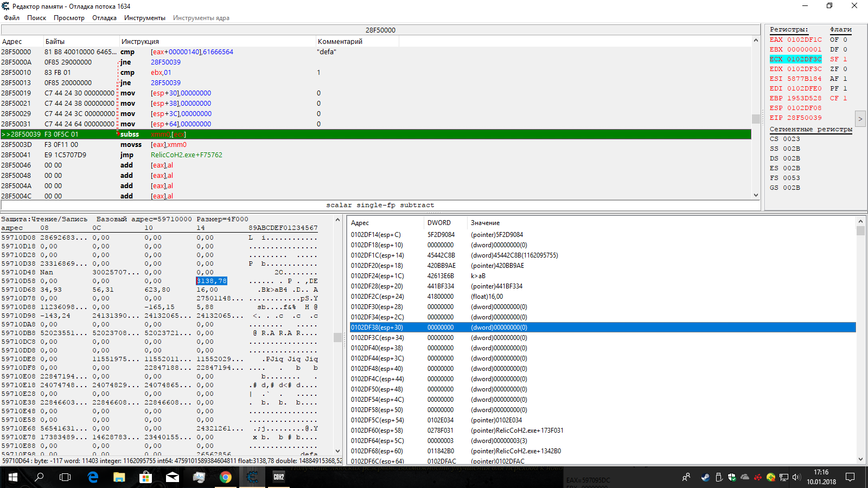Screen dimensions: 868x488
Task: Open the Cheat Engine taskbar icon
Action: pyautogui.click(x=252, y=477)
